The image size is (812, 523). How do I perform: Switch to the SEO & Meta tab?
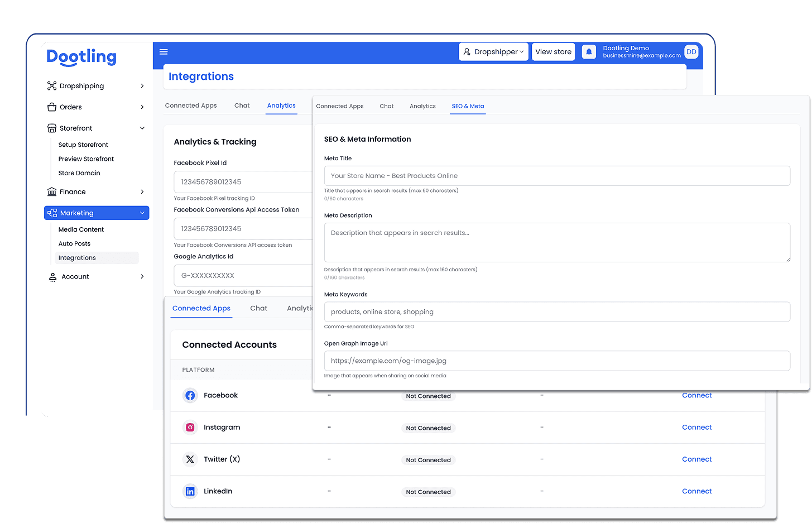point(468,106)
